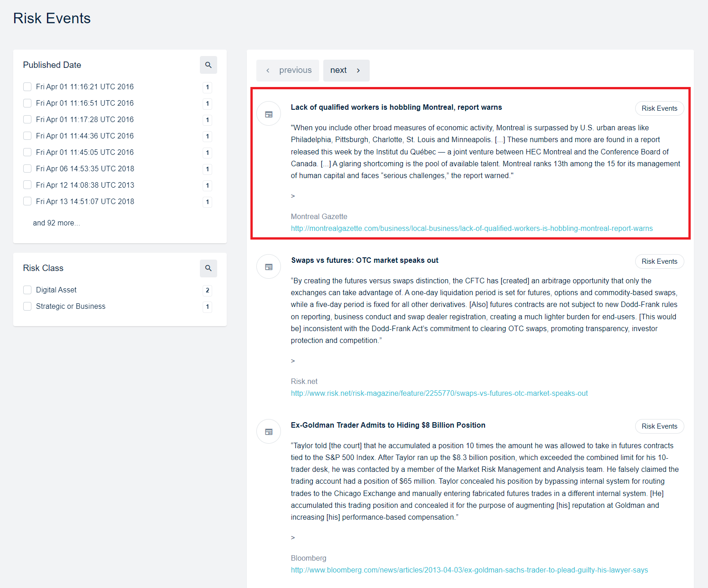Open the Bloomberg ex-goldman article link

[469, 570]
